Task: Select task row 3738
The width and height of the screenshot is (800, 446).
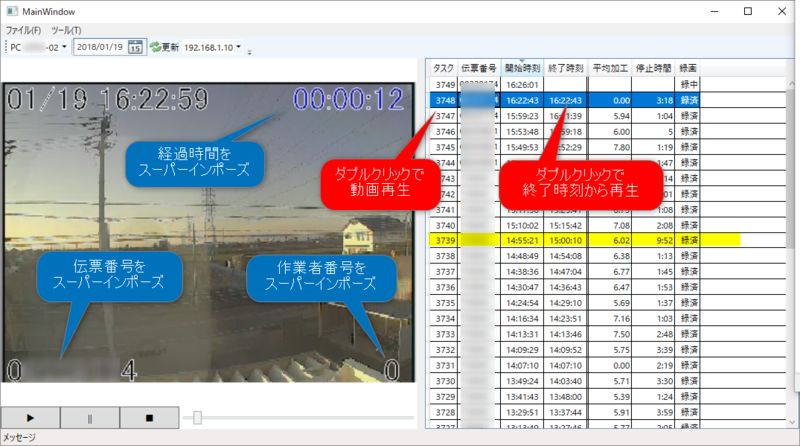Action: coord(564,256)
